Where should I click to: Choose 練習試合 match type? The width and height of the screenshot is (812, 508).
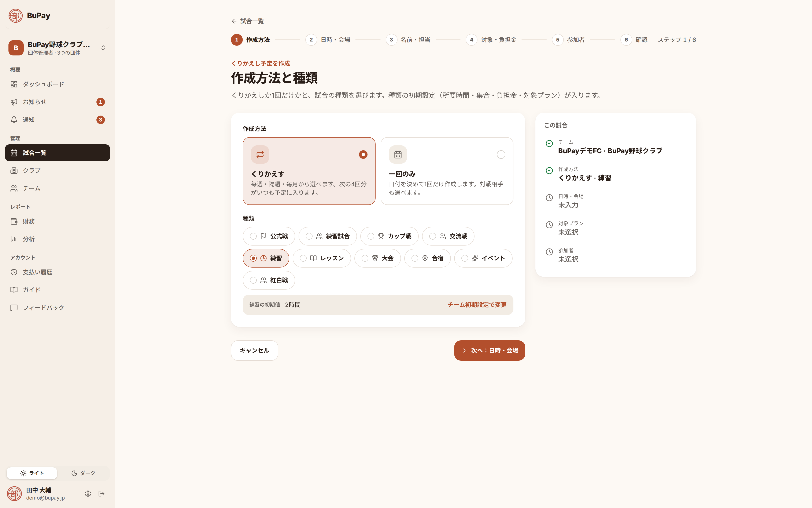328,236
